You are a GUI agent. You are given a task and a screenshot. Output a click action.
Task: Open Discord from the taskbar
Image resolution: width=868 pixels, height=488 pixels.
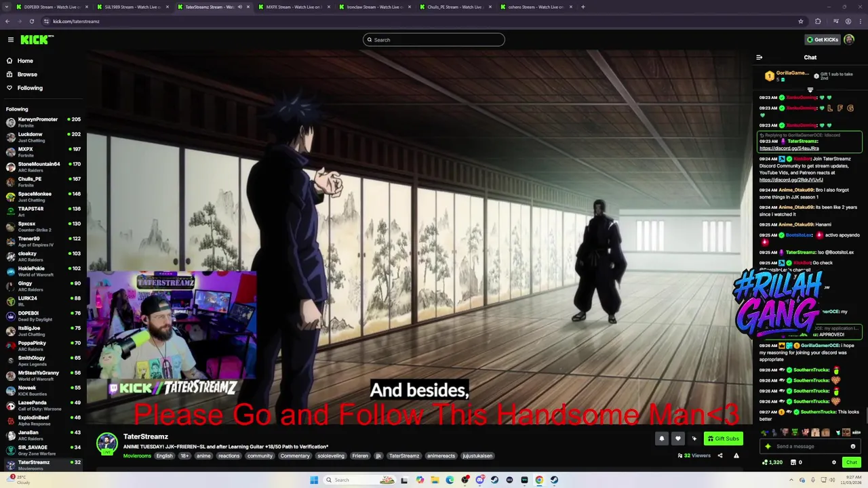point(479,480)
